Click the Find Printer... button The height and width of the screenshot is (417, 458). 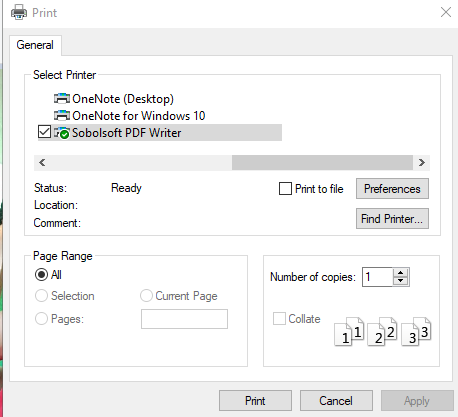point(392,219)
